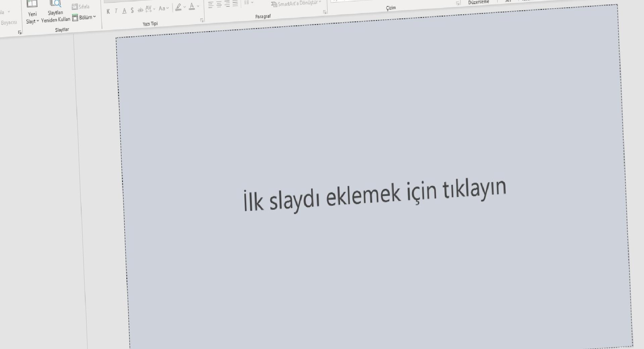This screenshot has height=349, width=644.
Task: Toggle italic (T) formatting
Action: (116, 11)
